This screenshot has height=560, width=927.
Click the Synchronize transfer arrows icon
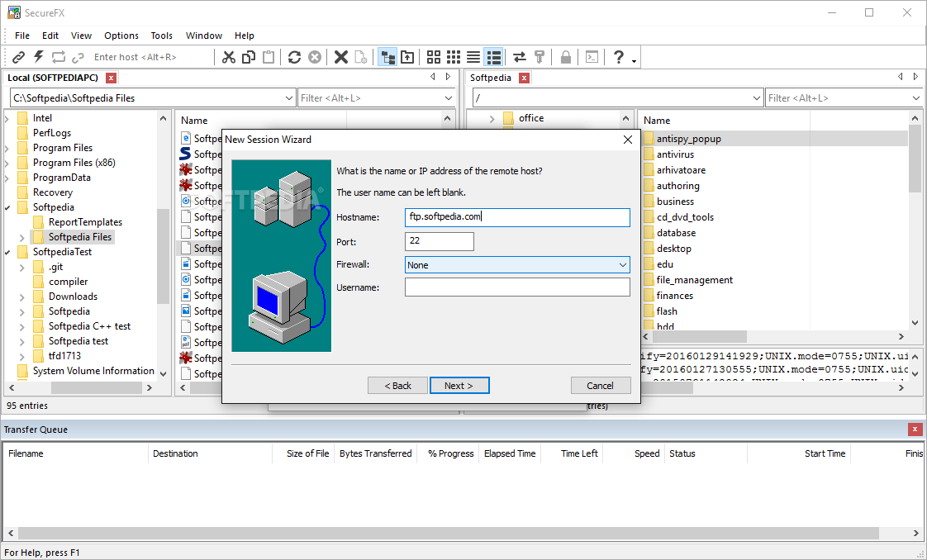tap(519, 57)
